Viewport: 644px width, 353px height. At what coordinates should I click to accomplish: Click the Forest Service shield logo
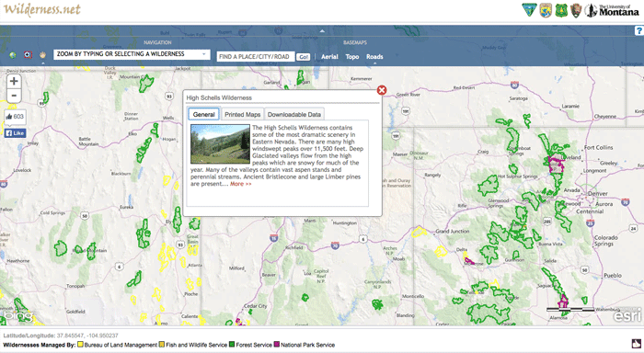click(x=561, y=10)
